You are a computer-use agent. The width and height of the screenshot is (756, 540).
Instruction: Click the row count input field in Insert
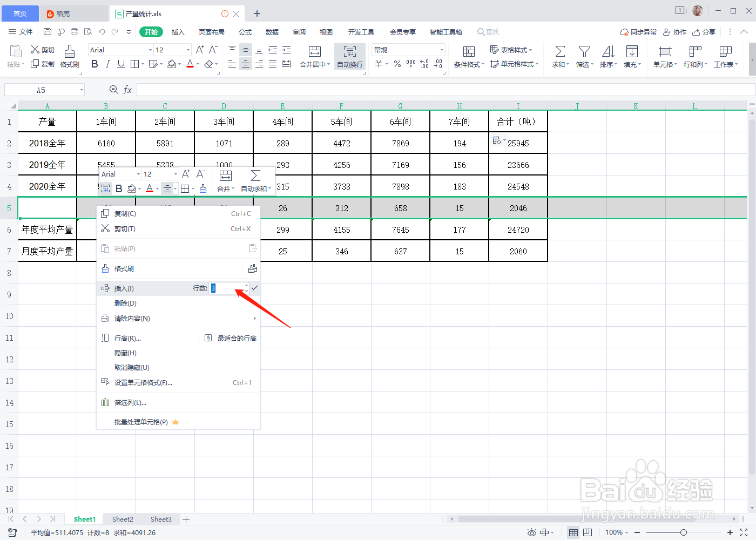(227, 288)
